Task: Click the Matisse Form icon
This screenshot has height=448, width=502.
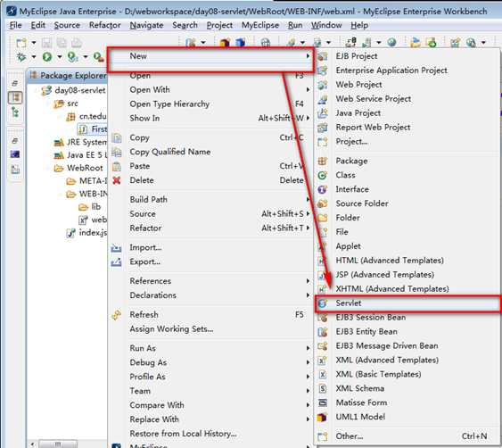Action: tap(323, 402)
